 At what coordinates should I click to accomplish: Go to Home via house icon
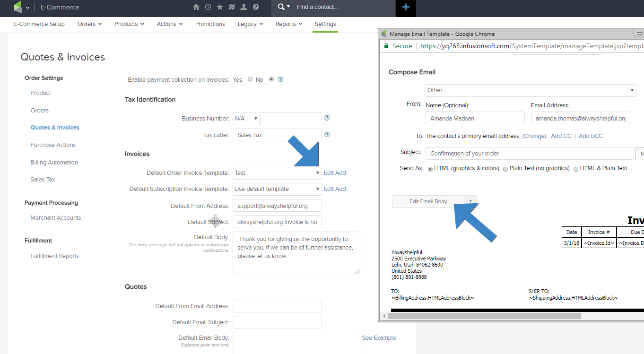coord(196,7)
